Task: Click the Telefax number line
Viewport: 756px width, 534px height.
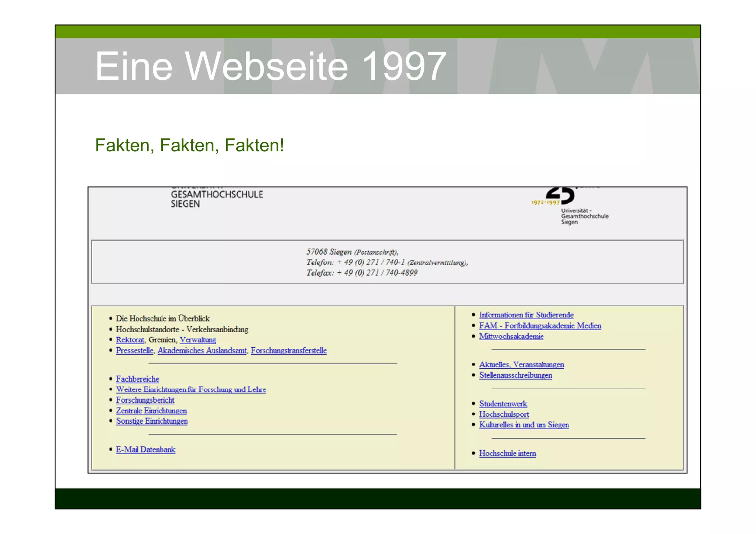Action: click(362, 273)
